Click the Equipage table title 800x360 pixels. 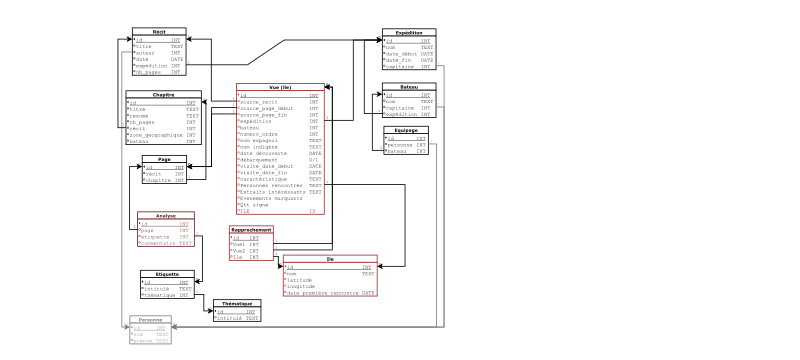406,130
